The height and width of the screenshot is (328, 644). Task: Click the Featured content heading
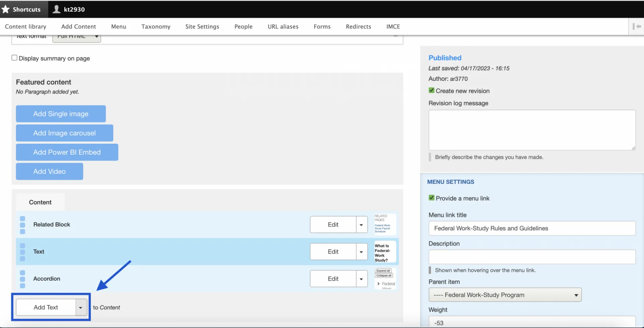pos(44,82)
